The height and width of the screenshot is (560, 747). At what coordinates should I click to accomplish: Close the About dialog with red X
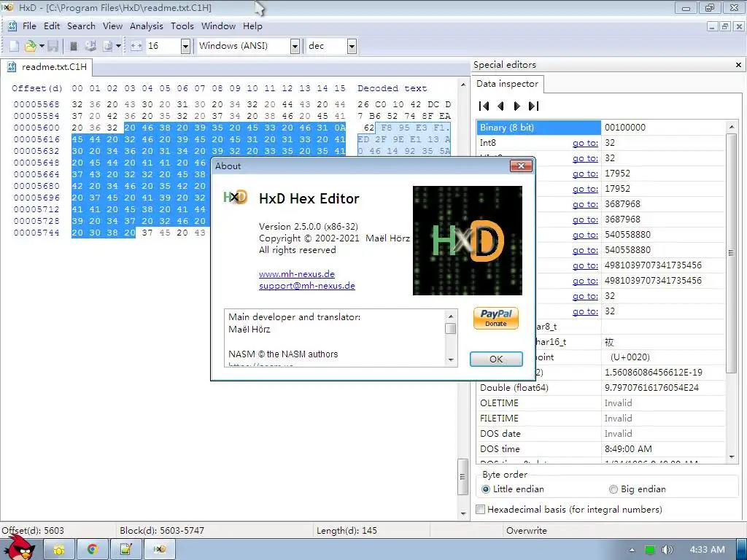521,166
